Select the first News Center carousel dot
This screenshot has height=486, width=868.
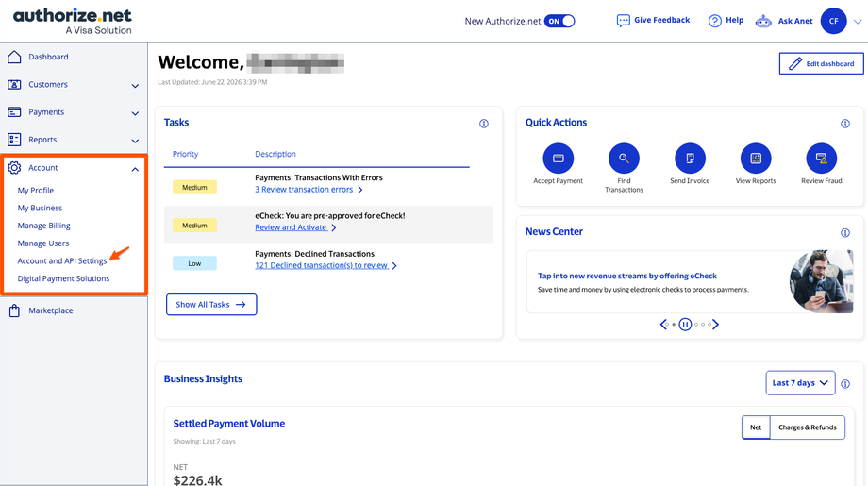click(667, 325)
